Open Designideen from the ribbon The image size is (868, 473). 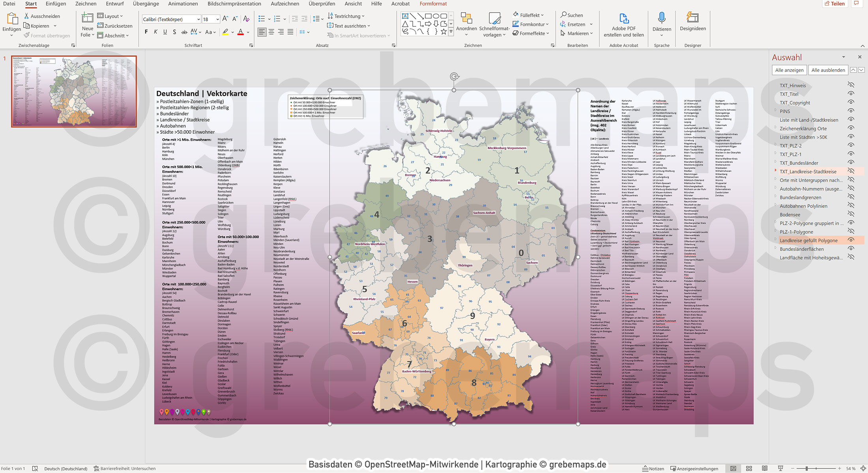692,24
